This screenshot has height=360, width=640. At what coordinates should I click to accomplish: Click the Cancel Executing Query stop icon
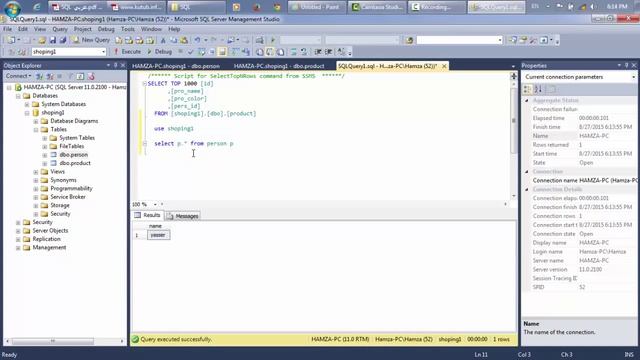pyautogui.click(x=180, y=52)
